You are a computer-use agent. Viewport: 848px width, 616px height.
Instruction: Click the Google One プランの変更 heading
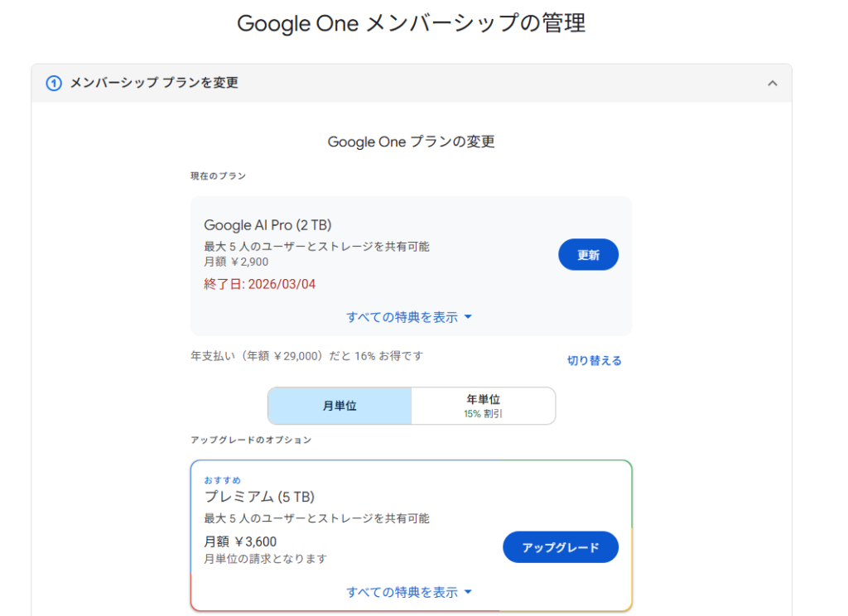[411, 142]
